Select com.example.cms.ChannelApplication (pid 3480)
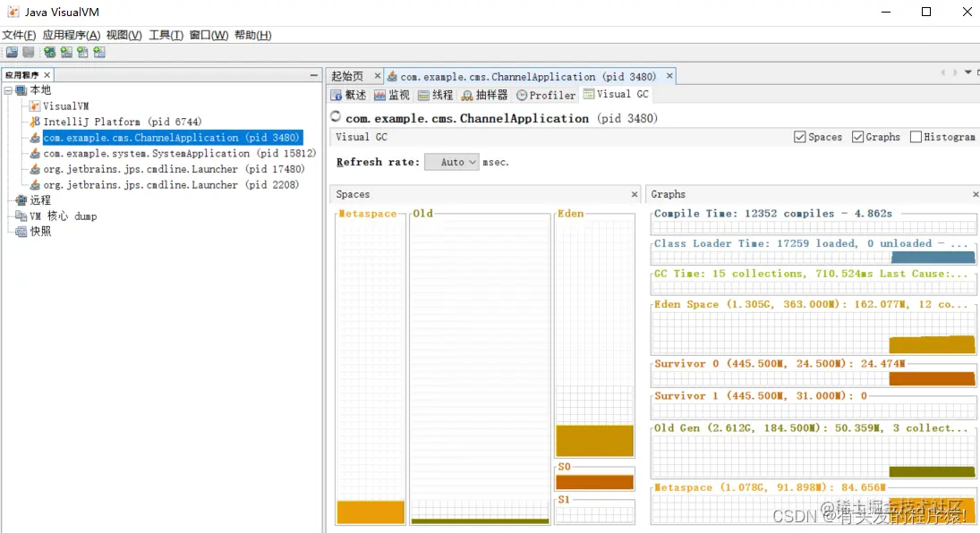Viewport: 980px width, 533px height. pyautogui.click(x=171, y=138)
